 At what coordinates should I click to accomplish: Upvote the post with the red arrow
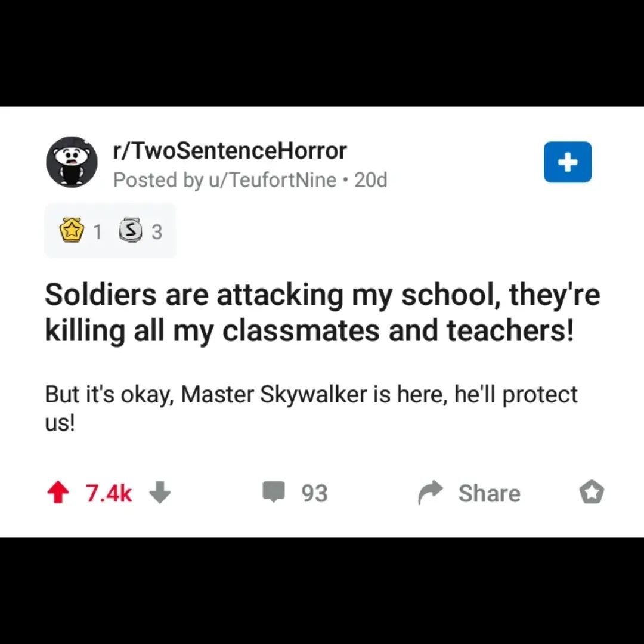pos(57,493)
